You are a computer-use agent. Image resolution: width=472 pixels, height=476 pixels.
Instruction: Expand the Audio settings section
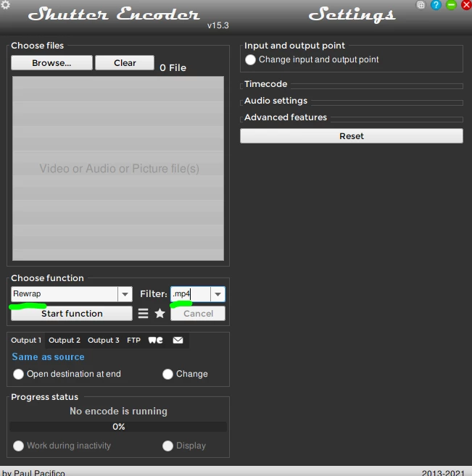(276, 101)
